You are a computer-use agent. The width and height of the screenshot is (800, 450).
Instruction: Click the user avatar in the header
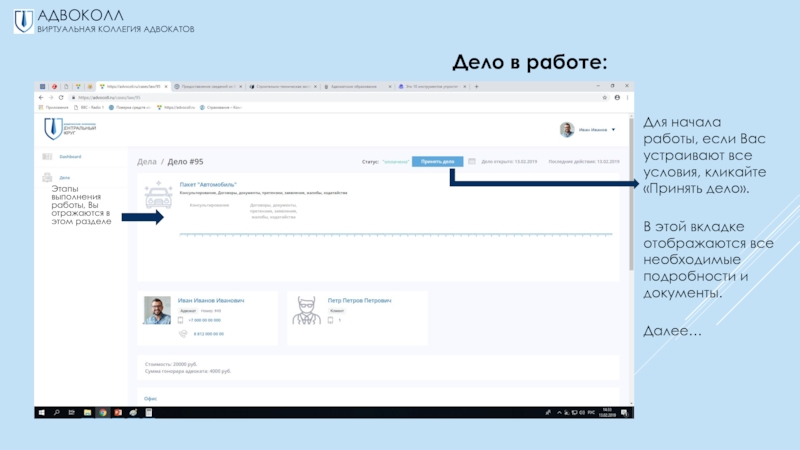click(566, 129)
